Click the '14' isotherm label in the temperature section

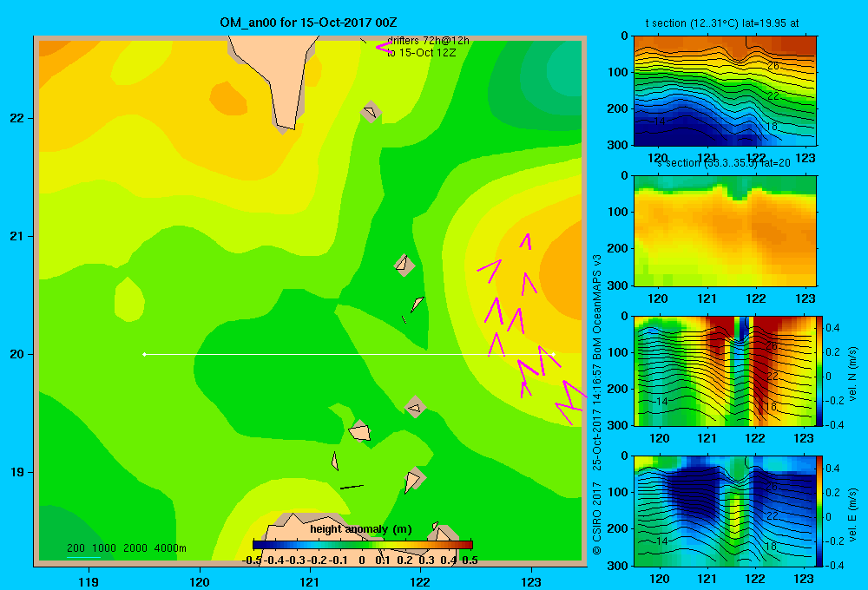coord(659,121)
